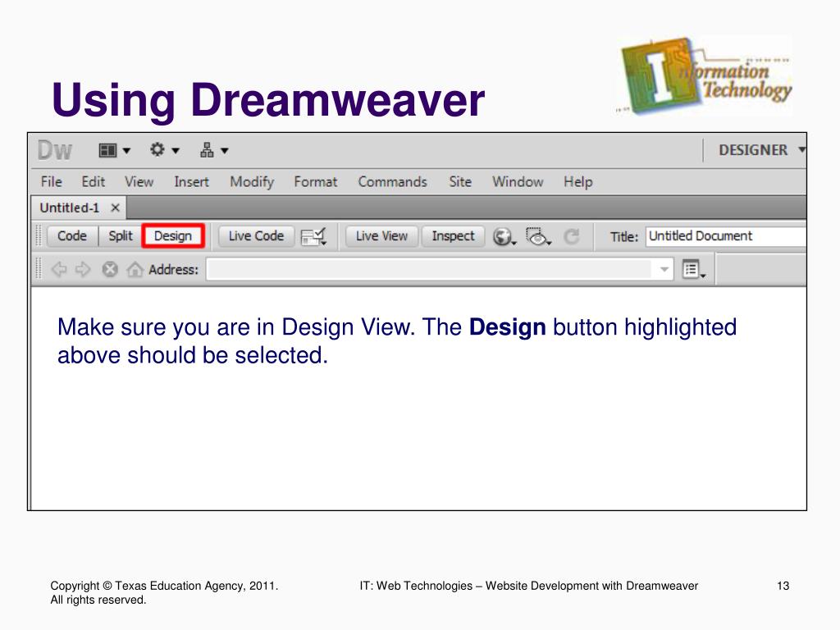Switch to Split view
Screen dimensions: 840x630
tap(121, 236)
